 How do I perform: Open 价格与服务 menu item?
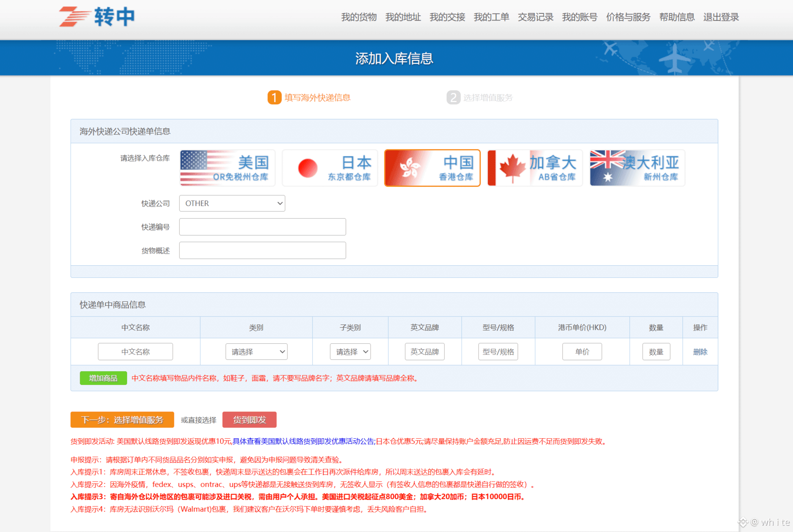628,17
